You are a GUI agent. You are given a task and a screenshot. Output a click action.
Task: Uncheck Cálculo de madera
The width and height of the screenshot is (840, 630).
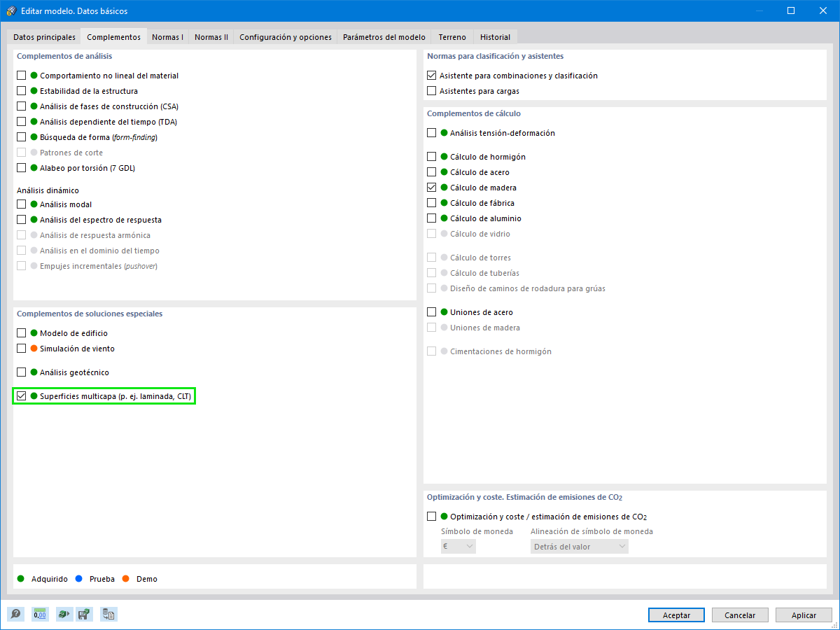[432, 188]
